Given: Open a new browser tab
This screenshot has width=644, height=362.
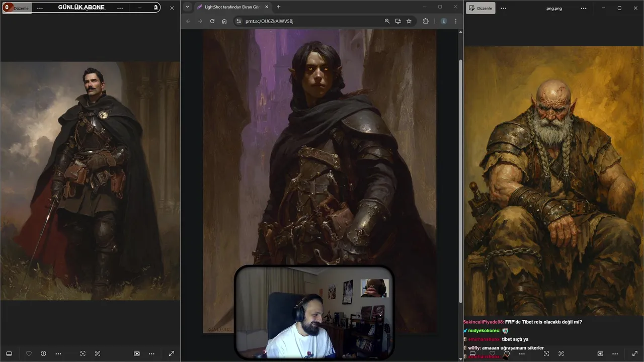Looking at the screenshot, I should coord(279,7).
